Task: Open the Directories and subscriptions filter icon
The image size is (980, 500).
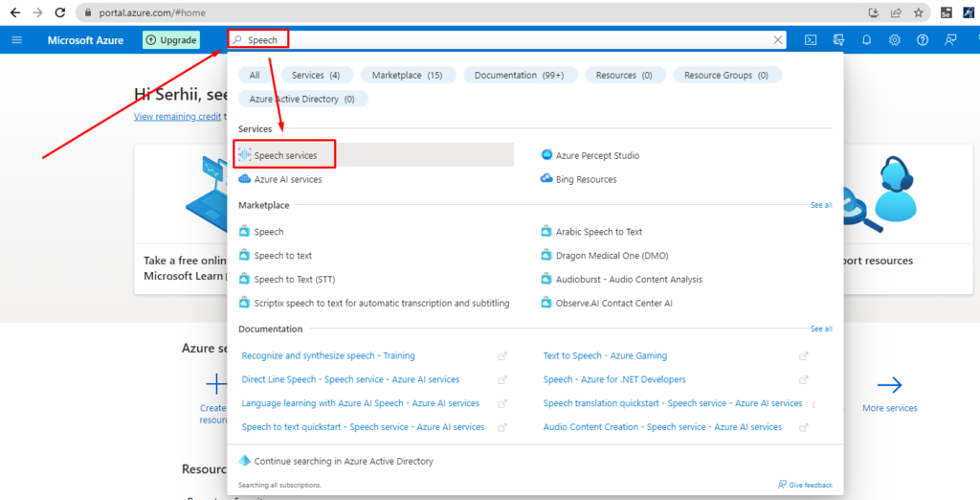Action: pos(838,40)
